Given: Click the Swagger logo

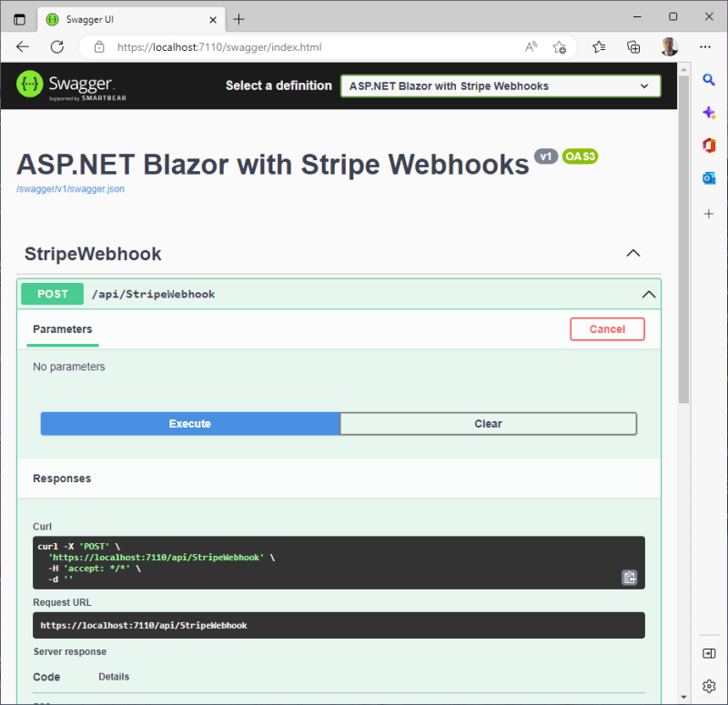Looking at the screenshot, I should tap(71, 86).
